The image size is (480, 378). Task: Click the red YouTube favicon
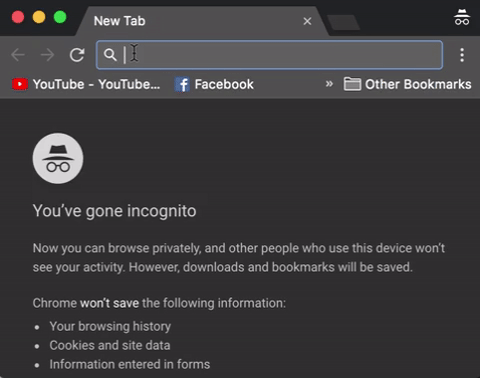[x=20, y=84]
